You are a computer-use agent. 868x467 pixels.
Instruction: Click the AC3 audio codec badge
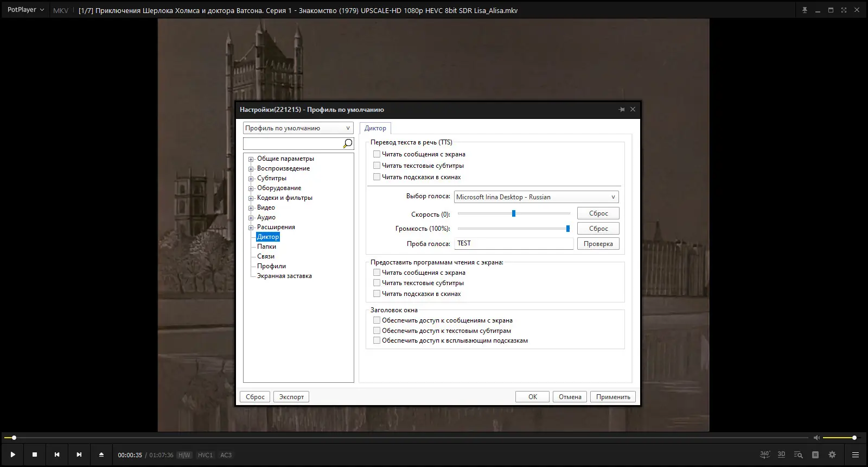point(226,455)
